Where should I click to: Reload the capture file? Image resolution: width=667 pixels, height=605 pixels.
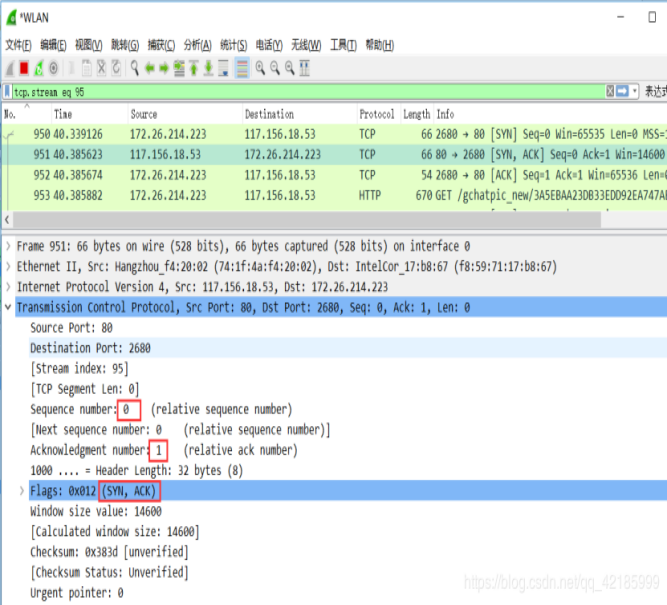[116, 68]
